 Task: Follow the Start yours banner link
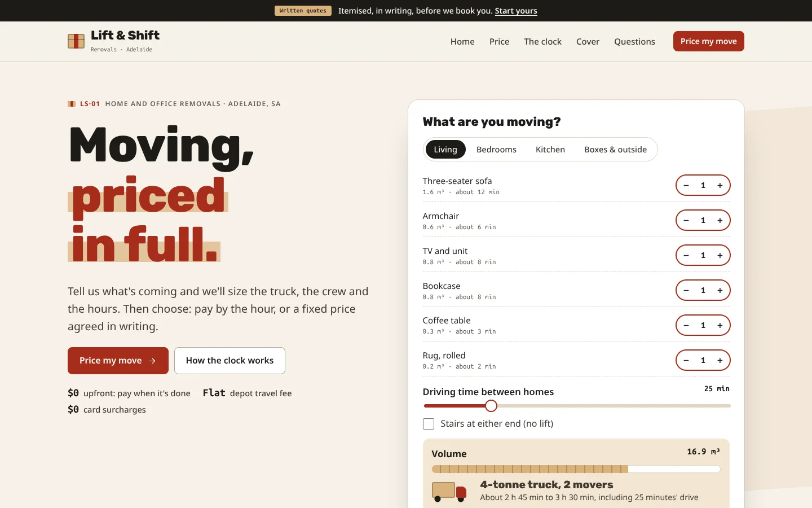[x=516, y=11]
